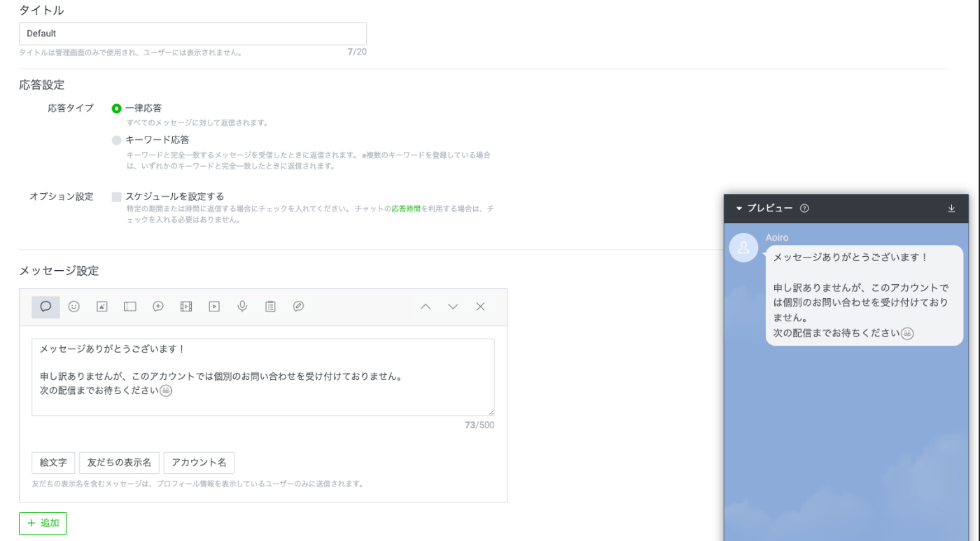Select the 一律応答 radio button
This screenshot has width=980, height=541.
116,108
